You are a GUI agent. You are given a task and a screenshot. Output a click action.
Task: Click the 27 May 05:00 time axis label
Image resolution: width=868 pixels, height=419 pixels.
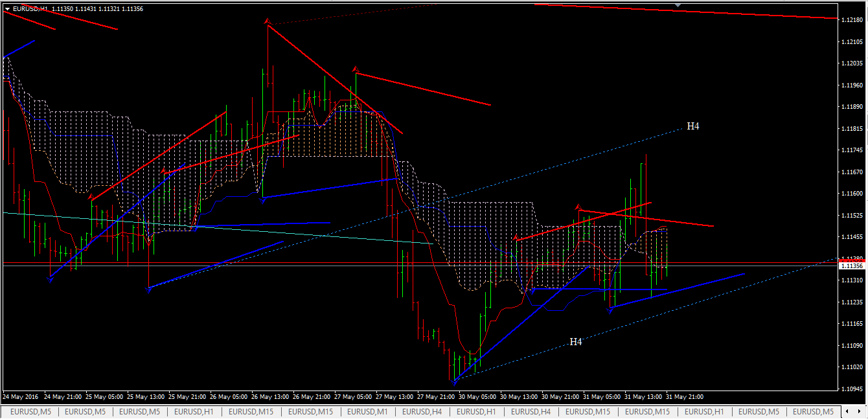[x=353, y=397]
